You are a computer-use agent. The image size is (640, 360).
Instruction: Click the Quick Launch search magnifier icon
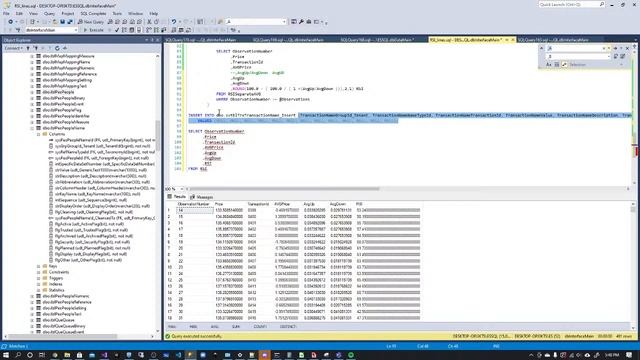[602, 4]
